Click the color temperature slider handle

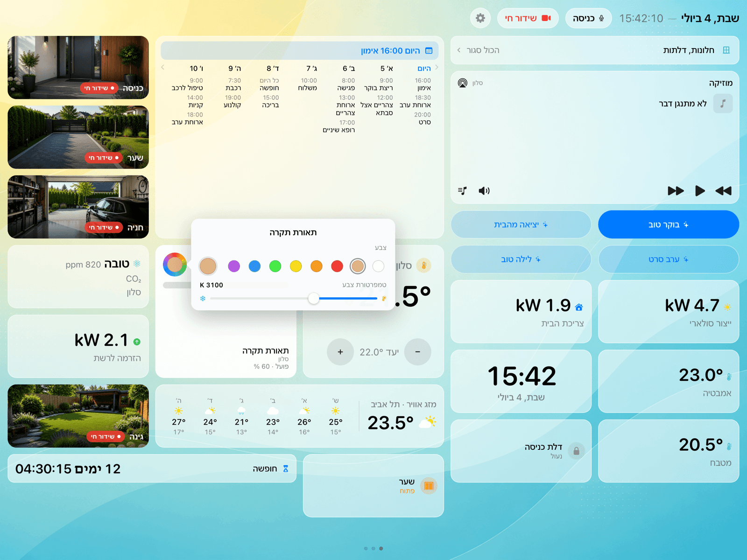[x=314, y=298]
